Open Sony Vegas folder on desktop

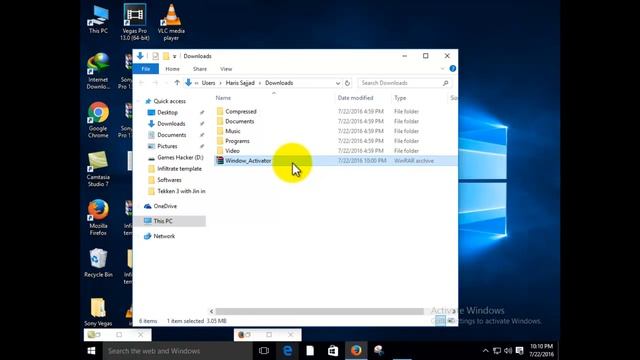[x=98, y=312]
